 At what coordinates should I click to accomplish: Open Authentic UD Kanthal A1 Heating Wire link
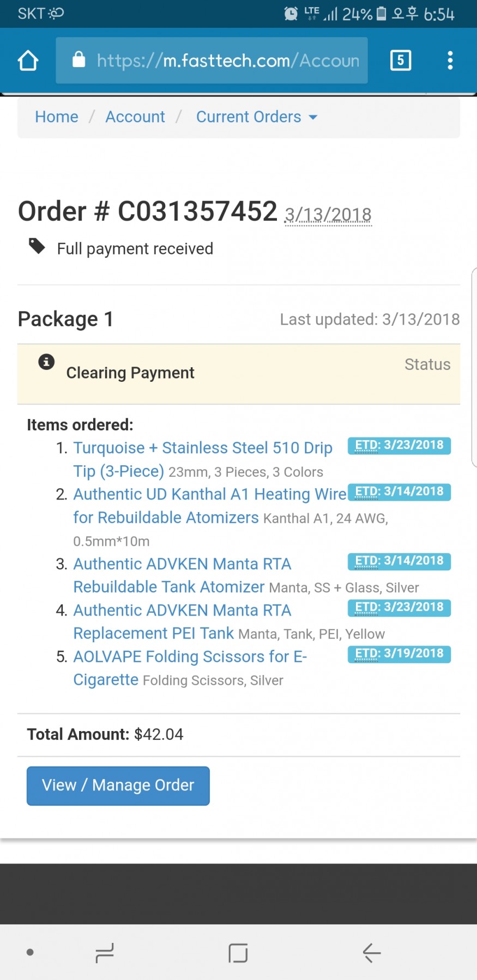pyautogui.click(x=210, y=506)
